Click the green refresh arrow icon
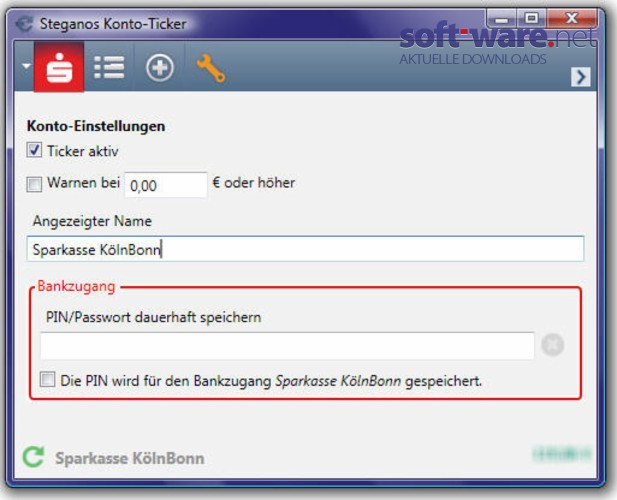Image resolution: width=617 pixels, height=500 pixels. point(33,457)
